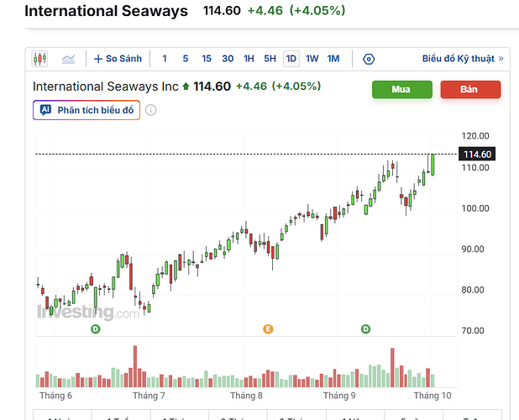519x420 pixels.
Task: Select the 1H interval
Action: pyautogui.click(x=249, y=59)
